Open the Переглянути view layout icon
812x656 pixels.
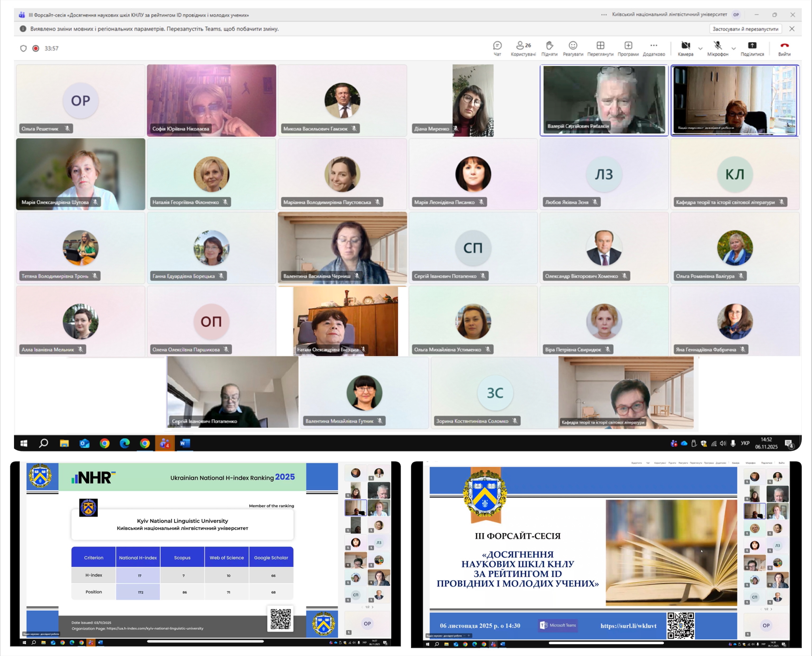pyautogui.click(x=600, y=46)
